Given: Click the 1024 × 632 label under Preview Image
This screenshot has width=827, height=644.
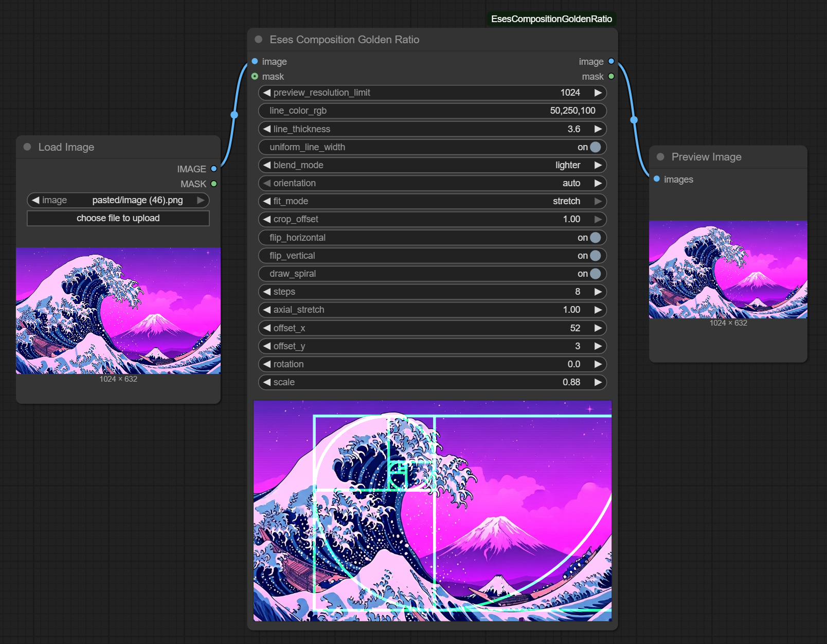Looking at the screenshot, I should (728, 323).
